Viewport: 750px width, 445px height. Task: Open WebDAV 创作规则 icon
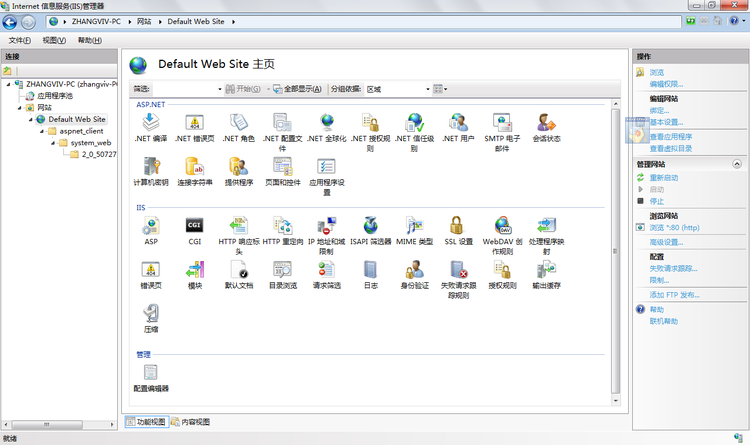point(503,225)
